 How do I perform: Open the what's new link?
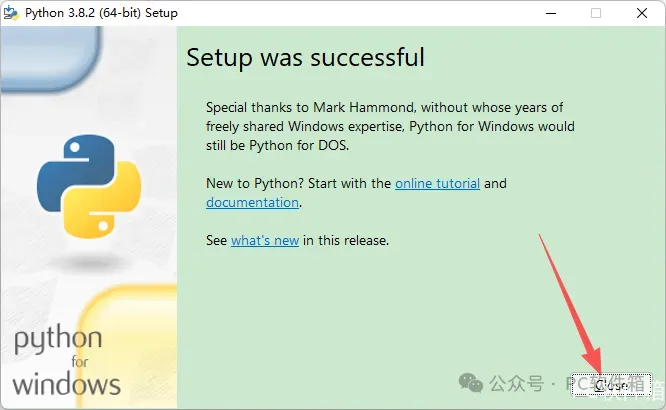click(265, 240)
